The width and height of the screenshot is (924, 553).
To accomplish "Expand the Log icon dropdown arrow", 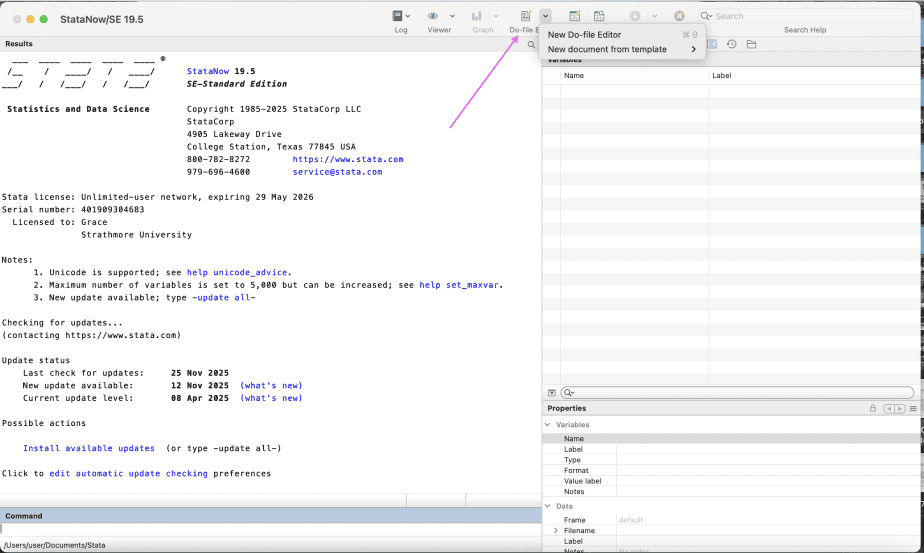I will coord(409,16).
